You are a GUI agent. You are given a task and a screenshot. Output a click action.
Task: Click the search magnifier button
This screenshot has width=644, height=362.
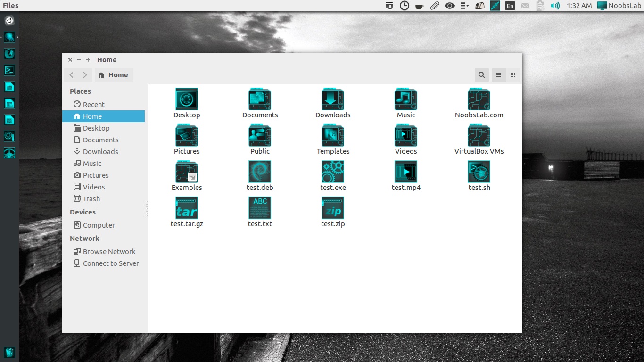coord(481,75)
